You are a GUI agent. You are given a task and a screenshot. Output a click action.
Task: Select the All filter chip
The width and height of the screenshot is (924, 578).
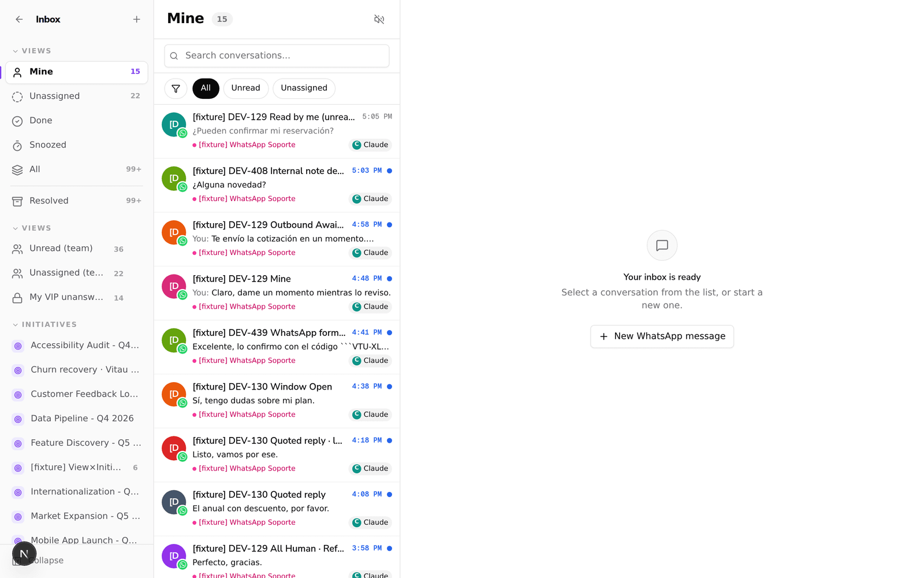[206, 88]
